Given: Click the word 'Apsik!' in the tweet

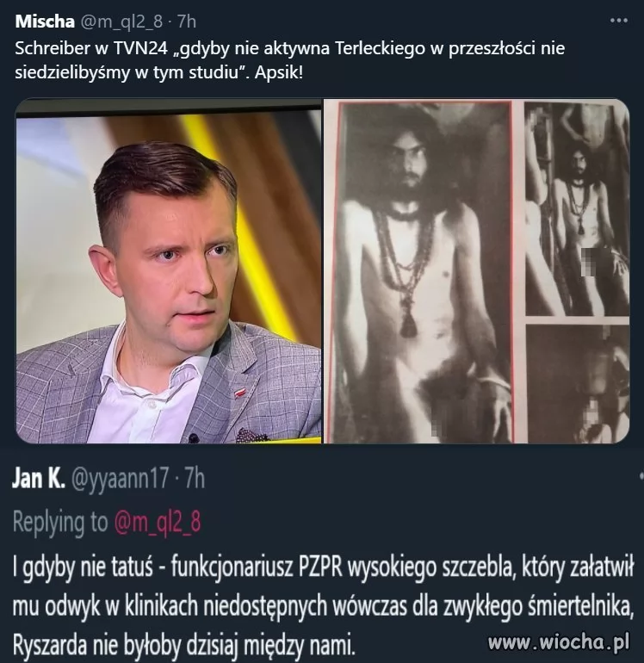Looking at the screenshot, I should [279, 73].
